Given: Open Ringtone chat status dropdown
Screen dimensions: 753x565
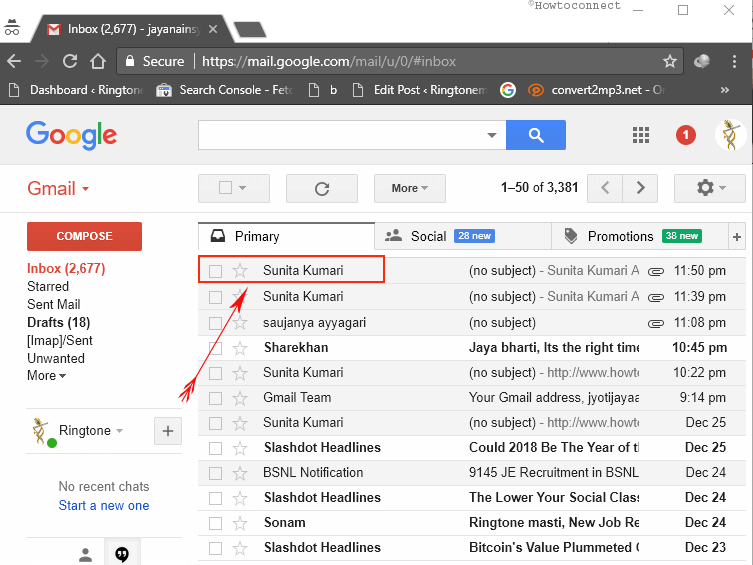Looking at the screenshot, I should [x=120, y=431].
